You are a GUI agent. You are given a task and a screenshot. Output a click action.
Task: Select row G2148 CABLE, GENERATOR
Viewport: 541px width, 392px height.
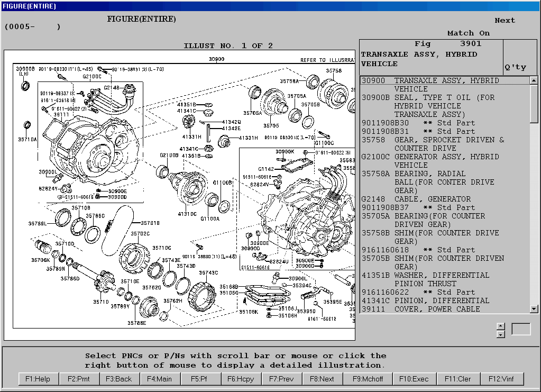pos(445,199)
